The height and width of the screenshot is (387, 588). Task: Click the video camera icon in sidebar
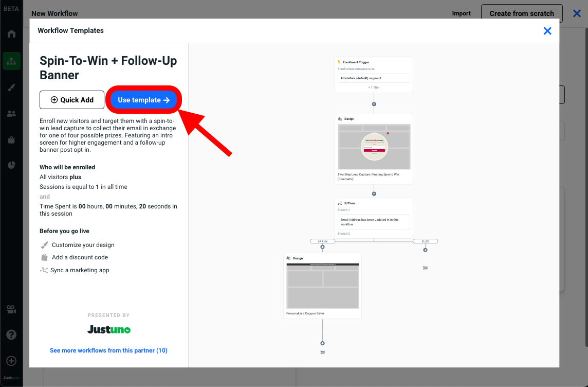pyautogui.click(x=11, y=309)
